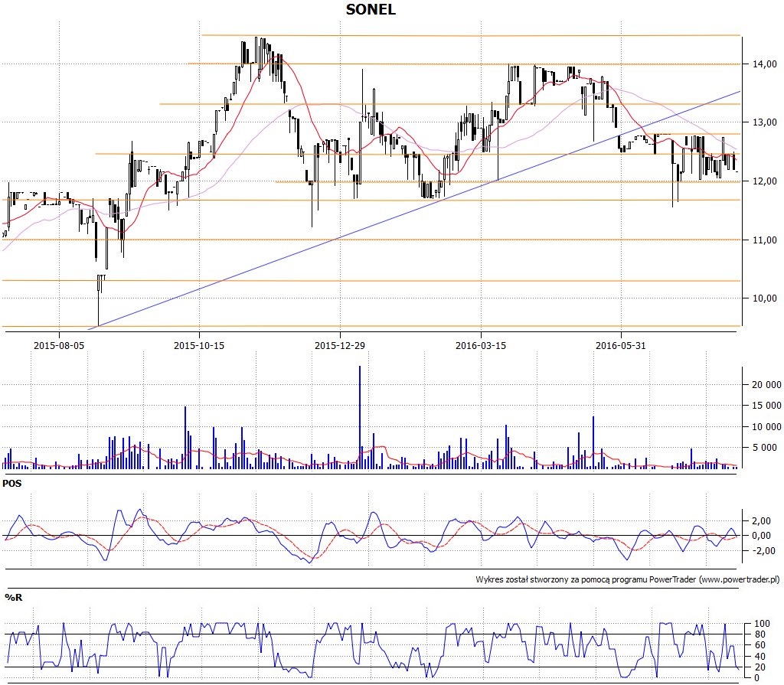The height and width of the screenshot is (685, 784).
Task: Click the 20 000 volume axis label
Action: coord(766,384)
